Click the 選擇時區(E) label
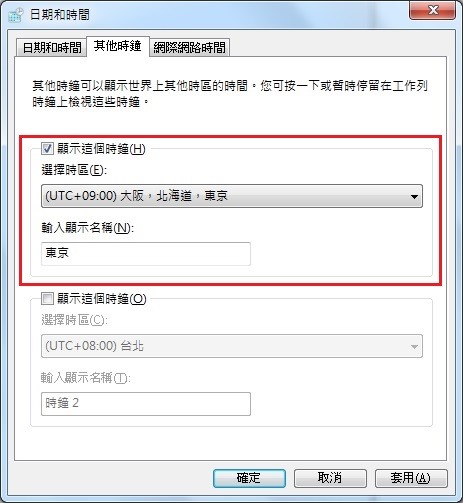 coord(74,170)
